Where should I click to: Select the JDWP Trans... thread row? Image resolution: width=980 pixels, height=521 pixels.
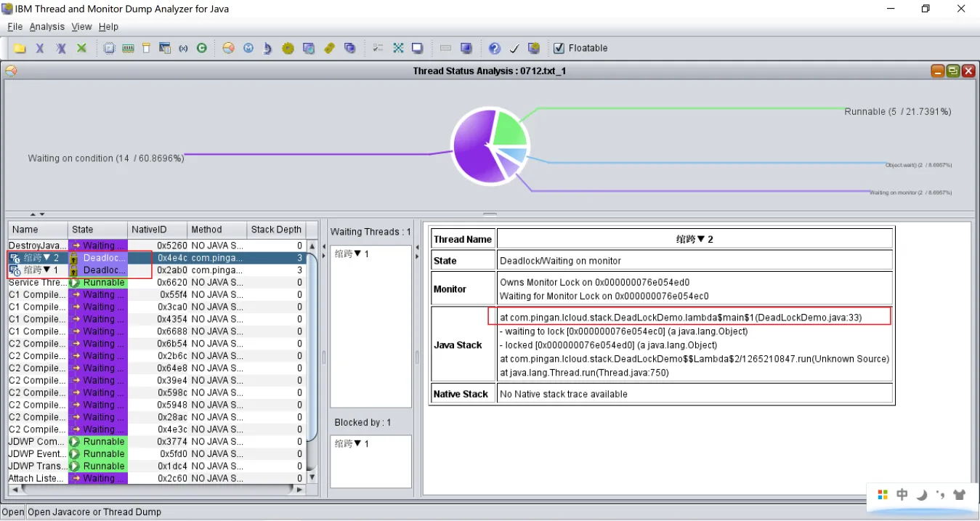coord(156,467)
